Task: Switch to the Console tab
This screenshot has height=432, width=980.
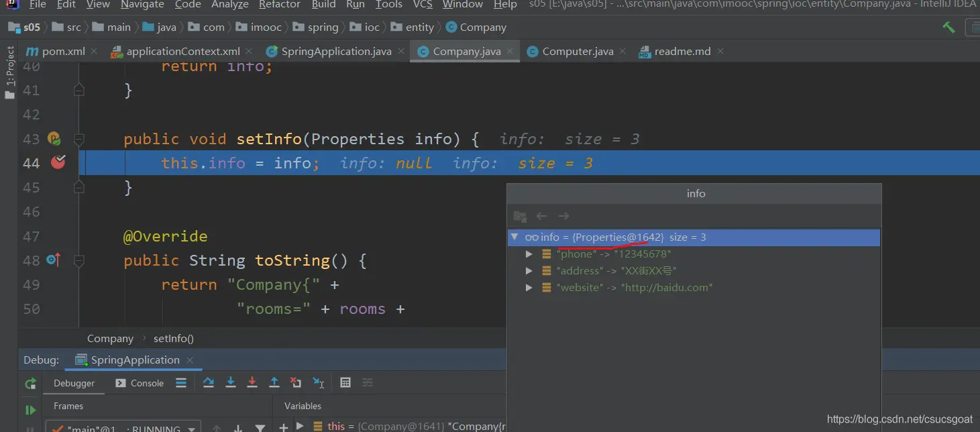Action: point(140,383)
